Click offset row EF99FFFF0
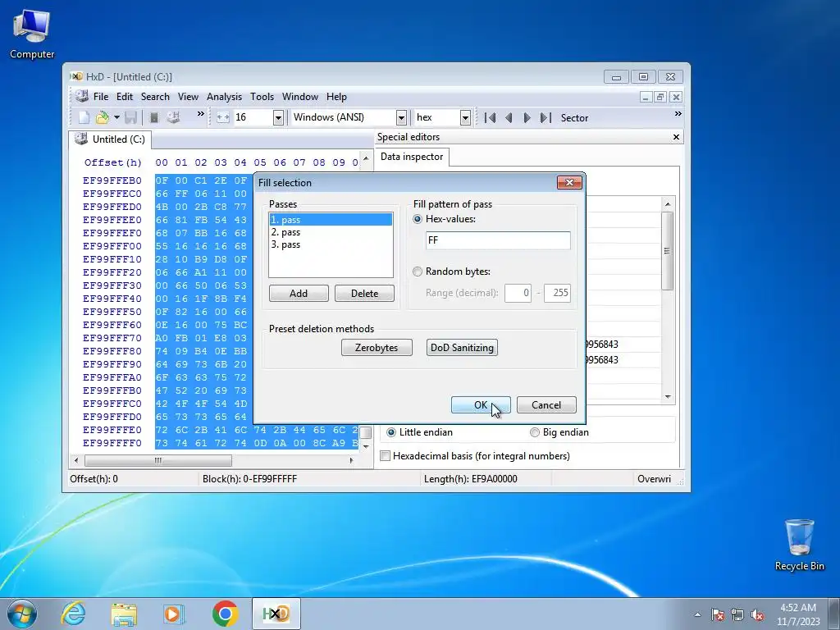The image size is (840, 630). [x=112, y=443]
